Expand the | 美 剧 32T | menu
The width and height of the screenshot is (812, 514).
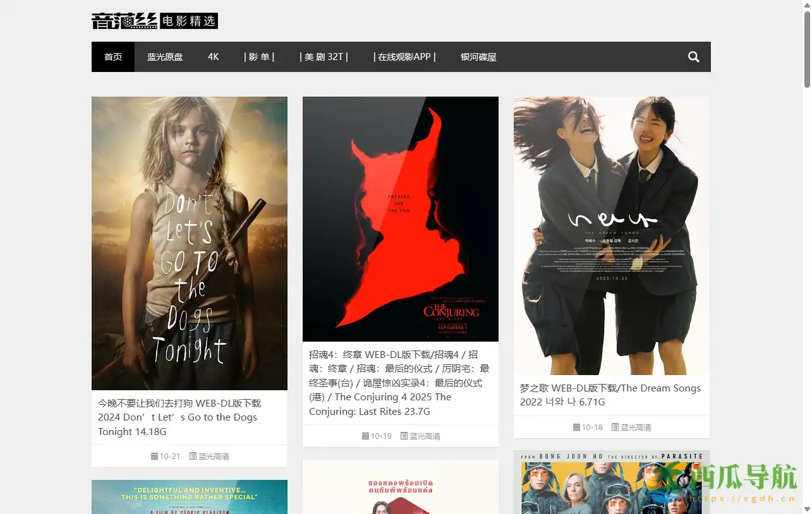coord(324,57)
